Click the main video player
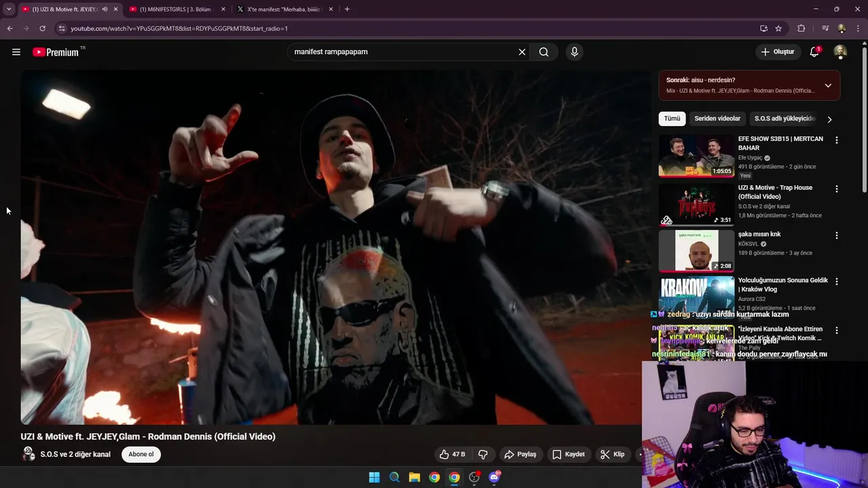The width and height of the screenshot is (868, 488). (x=335, y=247)
